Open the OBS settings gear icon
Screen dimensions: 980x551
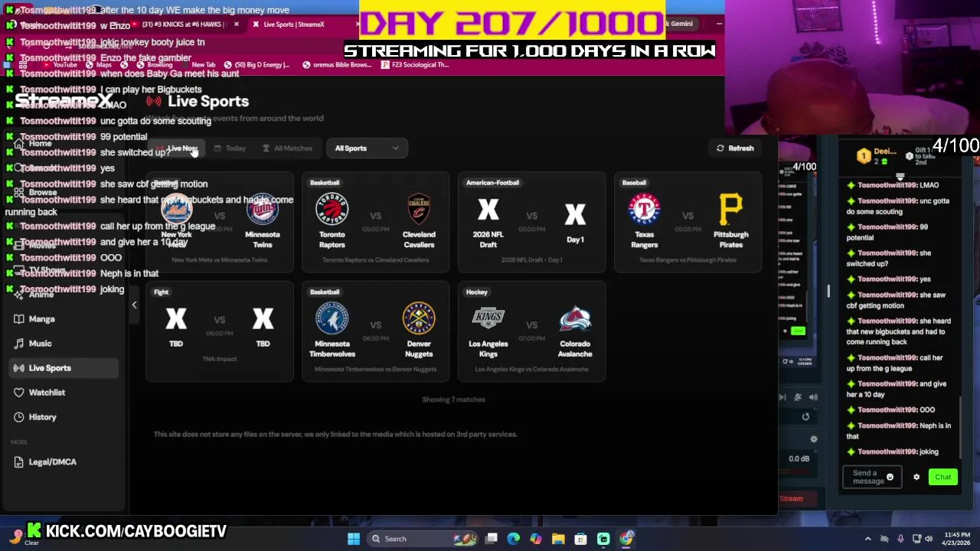814,439
